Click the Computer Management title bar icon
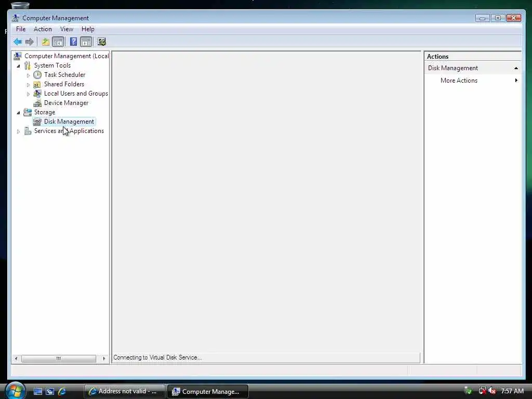Screen dimensions: 532x399 click(15, 18)
